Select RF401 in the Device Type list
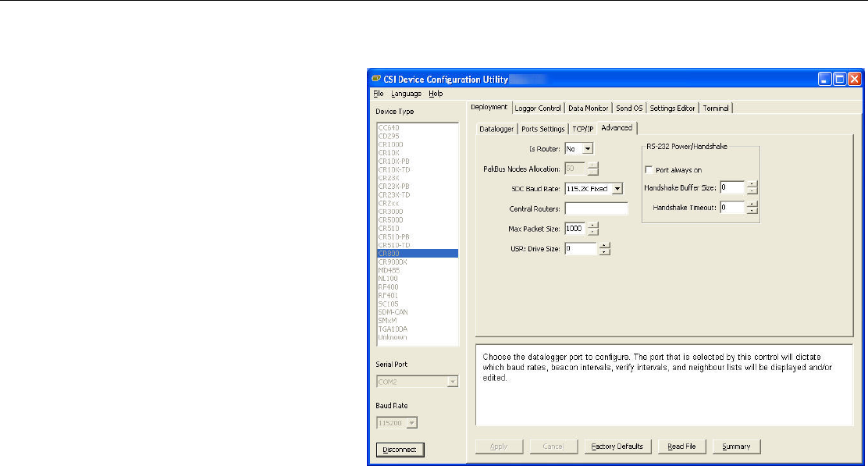 (x=418, y=296)
